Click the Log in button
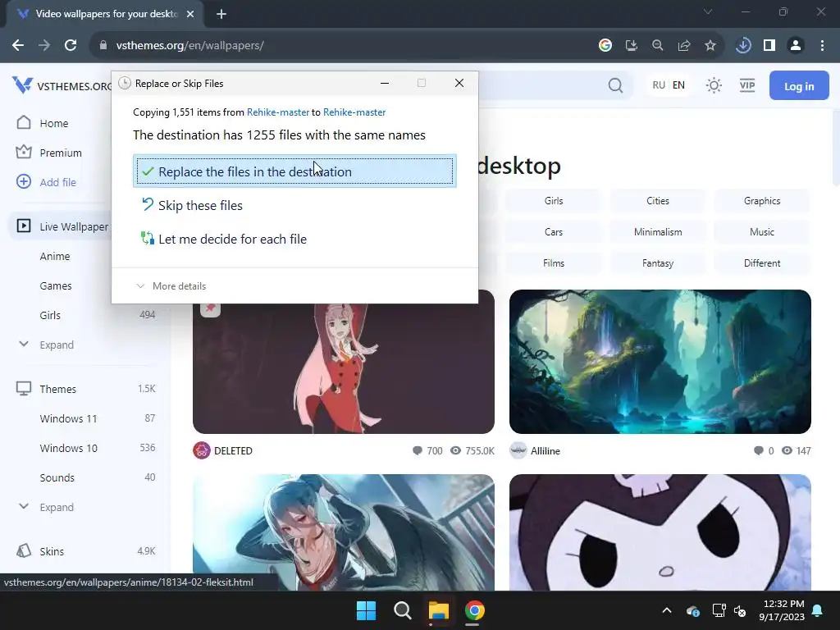This screenshot has width=840, height=630. [x=799, y=85]
